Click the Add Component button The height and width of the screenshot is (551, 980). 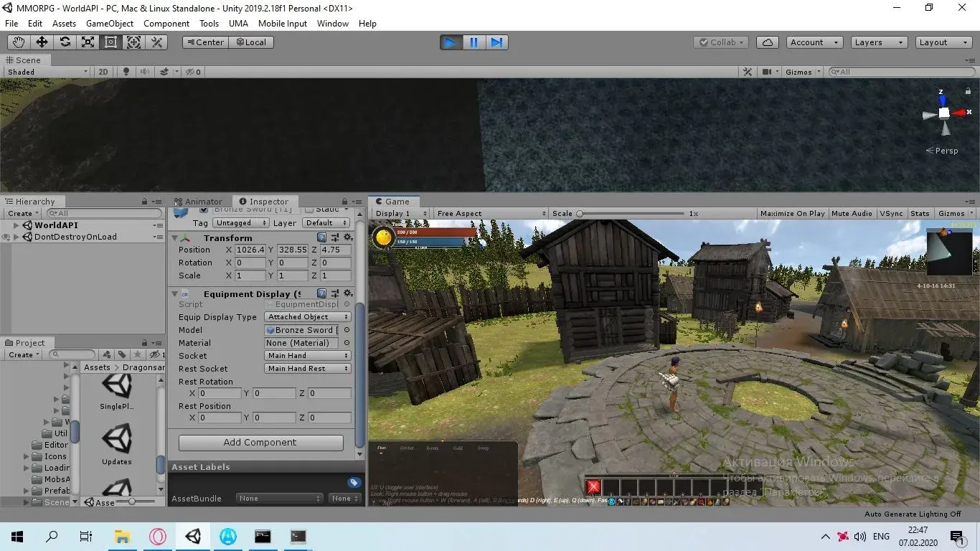tap(260, 443)
